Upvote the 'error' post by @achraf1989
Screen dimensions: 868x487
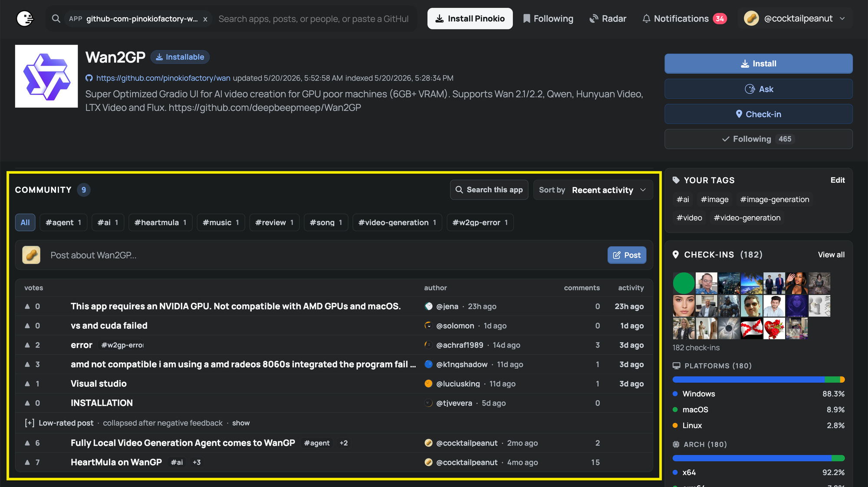[27, 345]
